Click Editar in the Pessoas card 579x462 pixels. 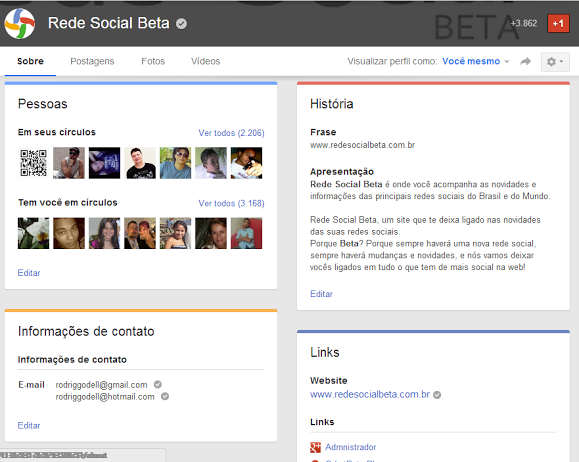pyautogui.click(x=29, y=273)
